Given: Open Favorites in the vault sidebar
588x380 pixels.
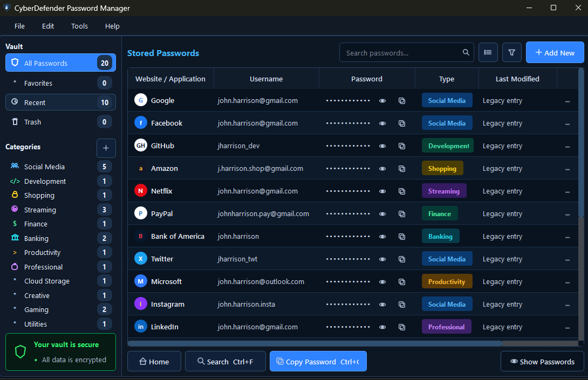Looking at the screenshot, I should tap(60, 83).
